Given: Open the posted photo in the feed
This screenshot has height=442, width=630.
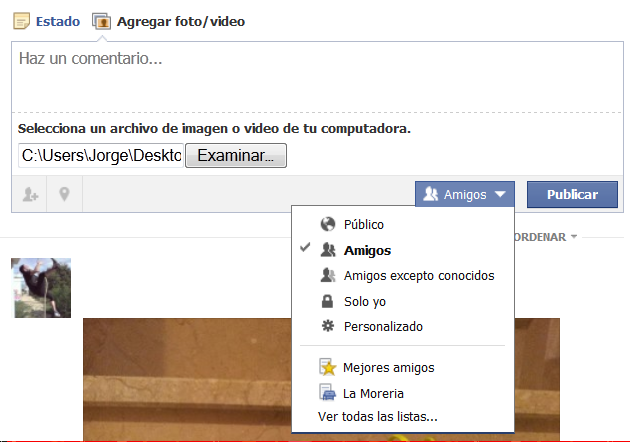Looking at the screenshot, I should (187, 379).
